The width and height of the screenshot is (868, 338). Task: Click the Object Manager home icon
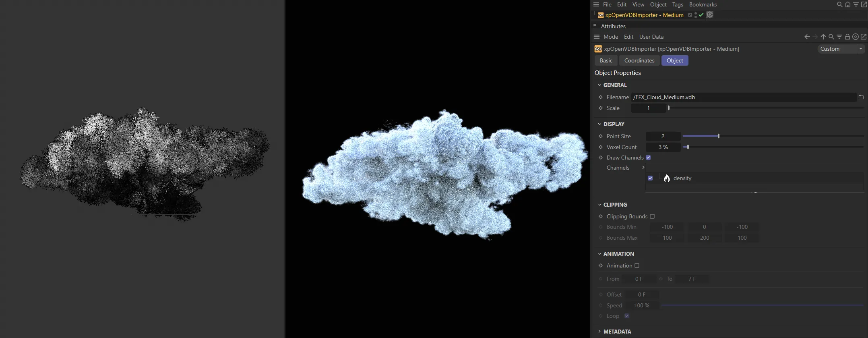(x=847, y=4)
